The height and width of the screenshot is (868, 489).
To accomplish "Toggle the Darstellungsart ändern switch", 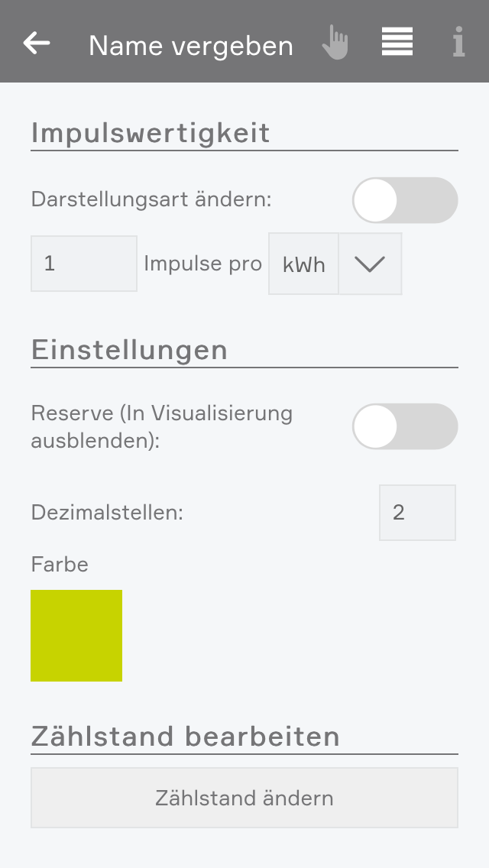I will (404, 200).
